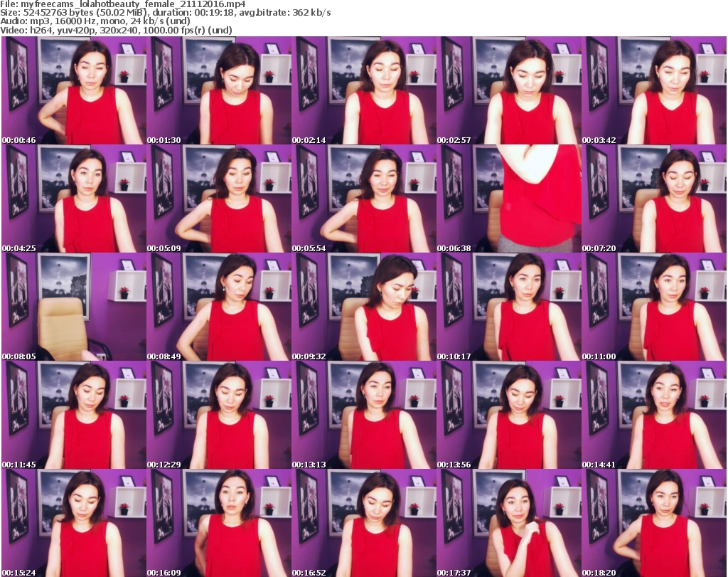The height and width of the screenshot is (577, 728).
Task: Select the thumbnail stamped 00:15:24
Action: tap(74, 523)
